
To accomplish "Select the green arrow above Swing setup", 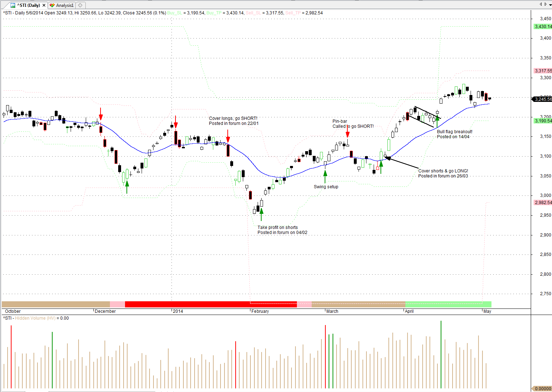I will [x=325, y=177].
